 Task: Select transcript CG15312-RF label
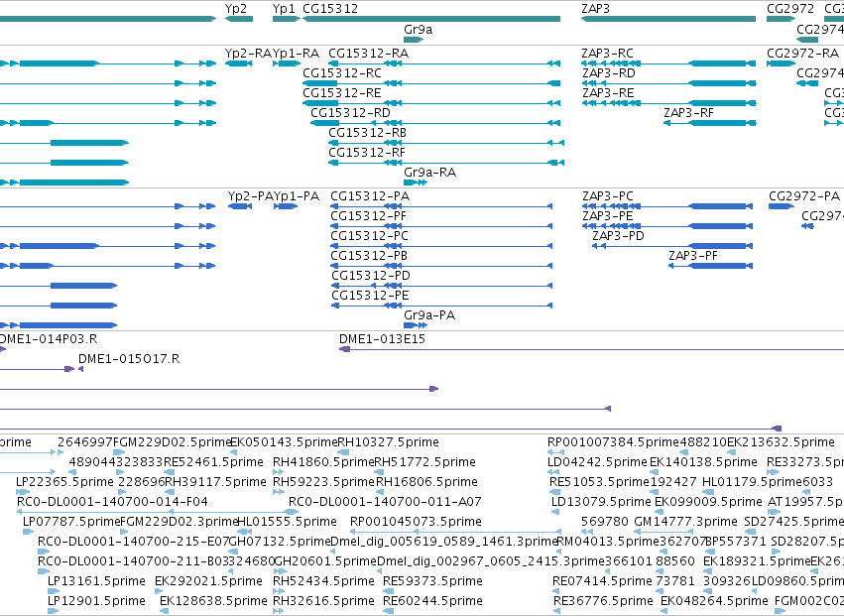367,153
